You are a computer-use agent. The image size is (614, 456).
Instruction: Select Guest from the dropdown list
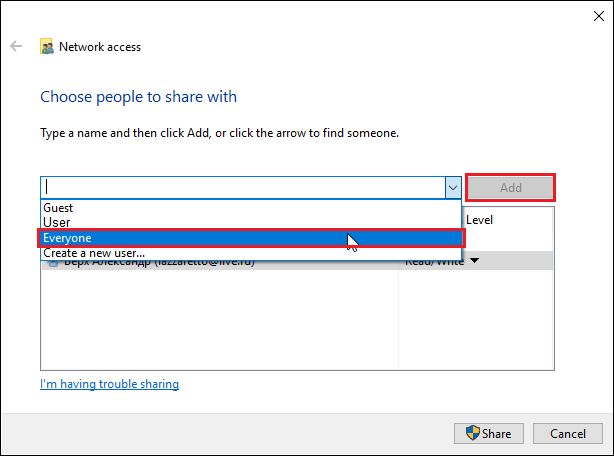tap(58, 208)
